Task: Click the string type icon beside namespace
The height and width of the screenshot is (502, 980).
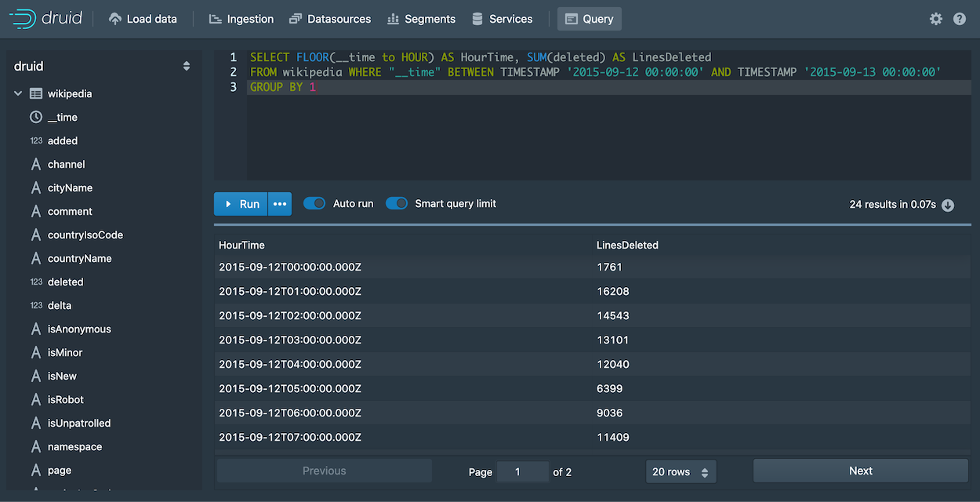Action: click(x=36, y=446)
